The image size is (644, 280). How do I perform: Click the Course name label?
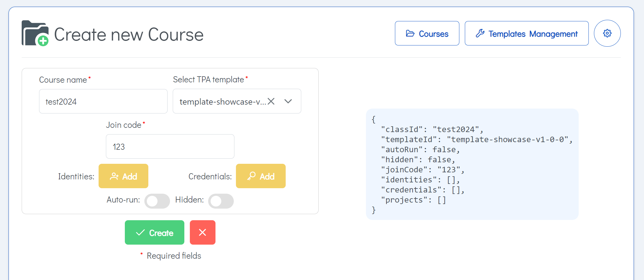63,80
